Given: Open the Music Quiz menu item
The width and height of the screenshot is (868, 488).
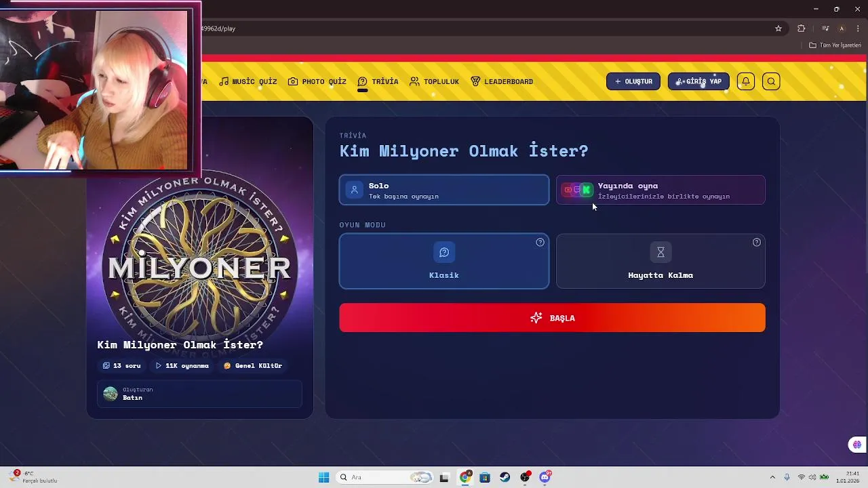Looking at the screenshot, I should coord(248,81).
